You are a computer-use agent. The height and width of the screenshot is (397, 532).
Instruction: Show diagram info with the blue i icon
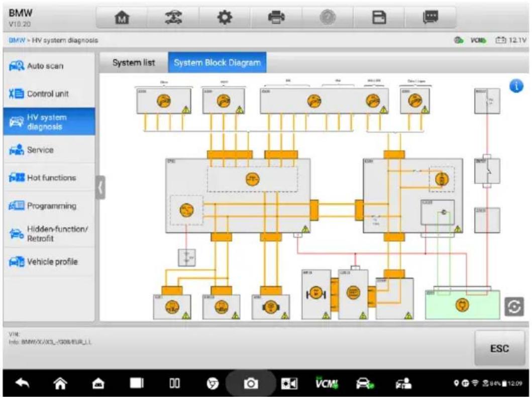coord(516,86)
